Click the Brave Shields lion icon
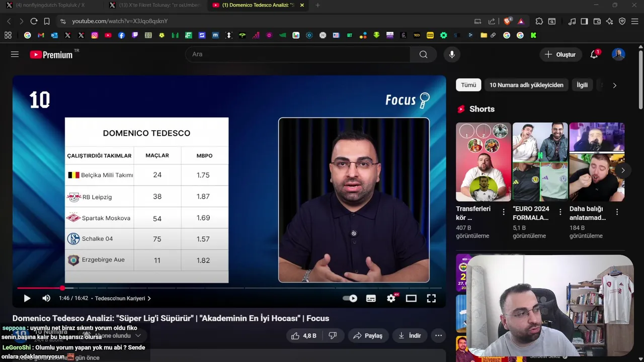 point(507,21)
